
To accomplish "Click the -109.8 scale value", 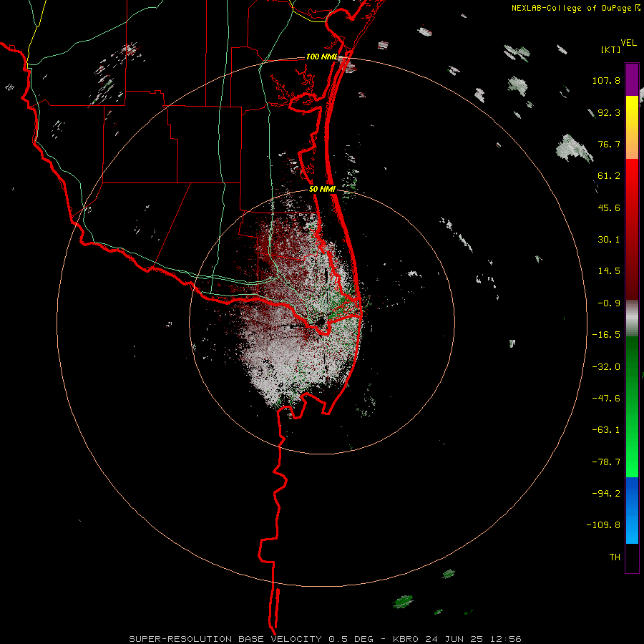I will pos(603,525).
